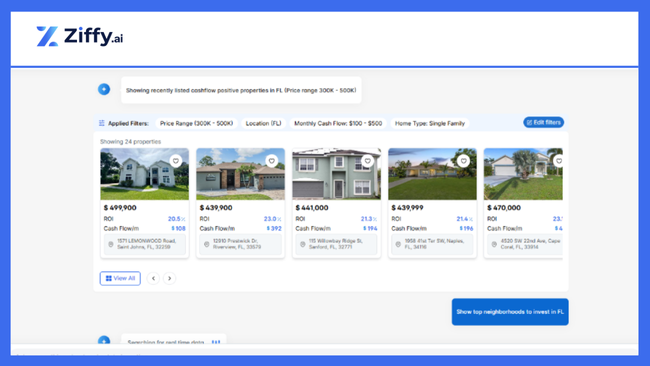
Task: Click the $441,000 price
Action: [x=312, y=208]
